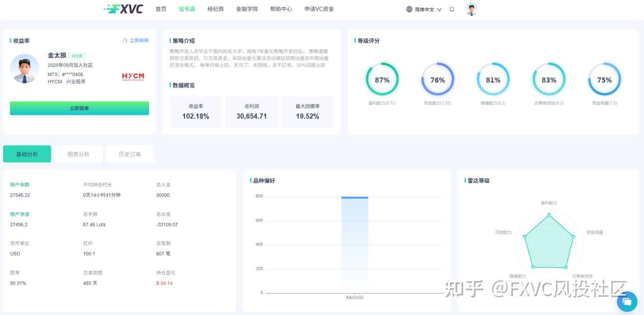Open 经纪商 navigation item
Screen dimensions: 644x315
click(x=216, y=9)
